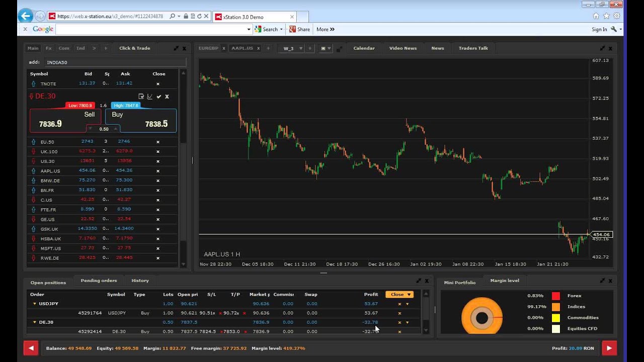Viewport: 644px width, 362px height.
Task: Open the Traders Talk tab
Action: click(x=473, y=48)
